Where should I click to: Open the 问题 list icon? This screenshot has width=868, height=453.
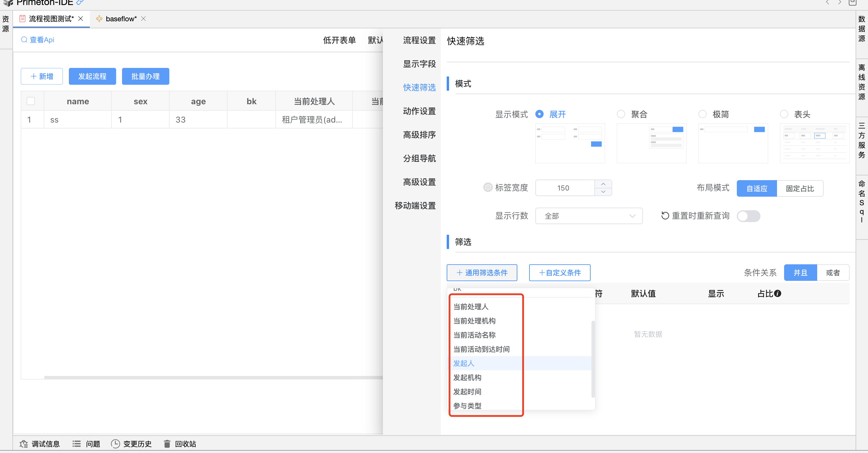[x=77, y=444]
